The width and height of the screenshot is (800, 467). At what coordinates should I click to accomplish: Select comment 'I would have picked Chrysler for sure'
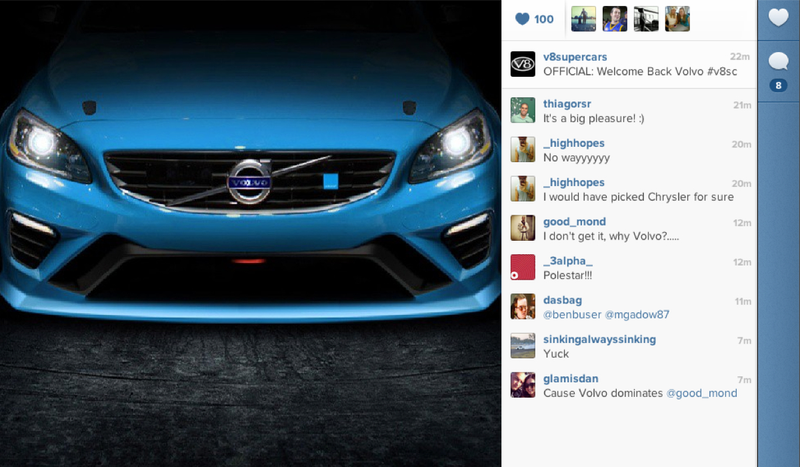[x=638, y=197]
